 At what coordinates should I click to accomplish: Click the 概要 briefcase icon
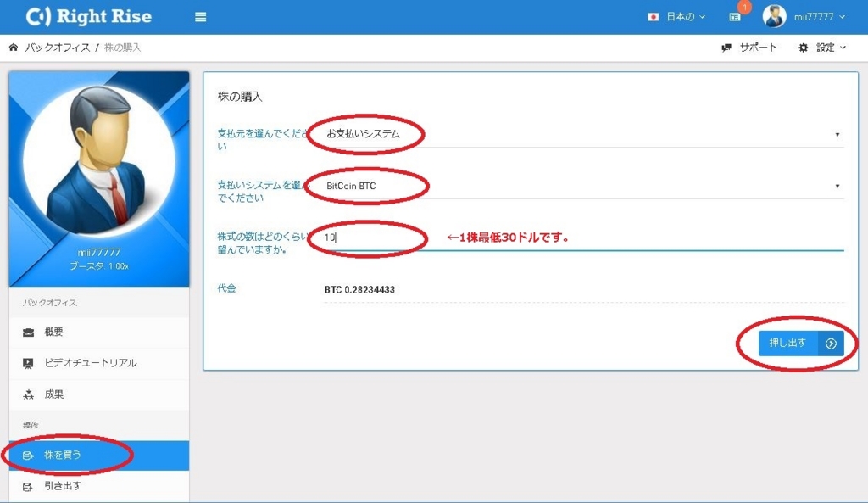coord(28,333)
